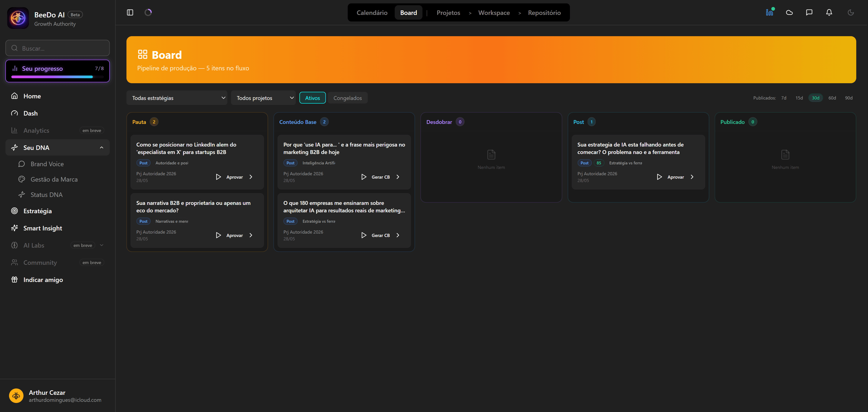This screenshot has width=868, height=412.
Task: Click the bee avatar of Arthur Cezar
Action: point(16,396)
